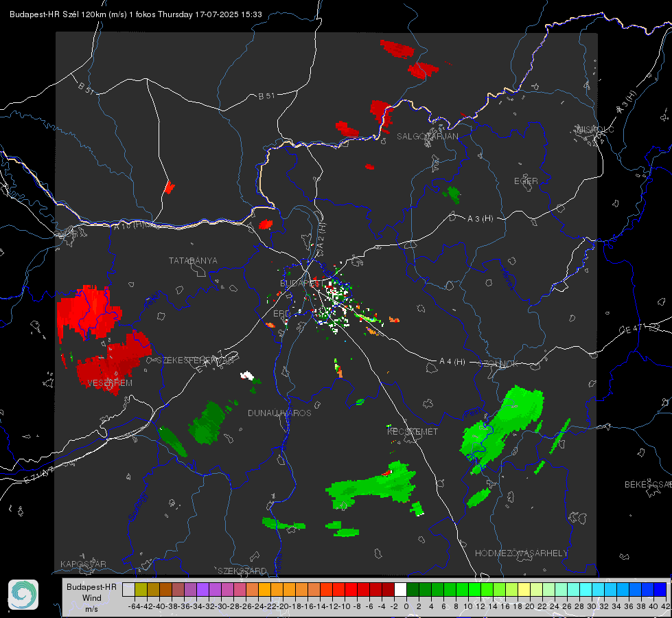The image size is (672, 618).
Task: Click the TATABANYA city label
Action: click(193, 260)
